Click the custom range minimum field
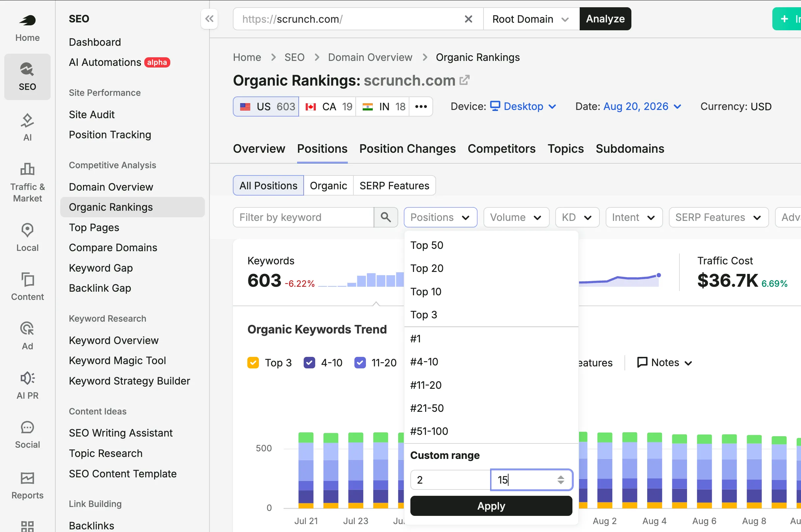The height and width of the screenshot is (532, 801). [x=450, y=480]
